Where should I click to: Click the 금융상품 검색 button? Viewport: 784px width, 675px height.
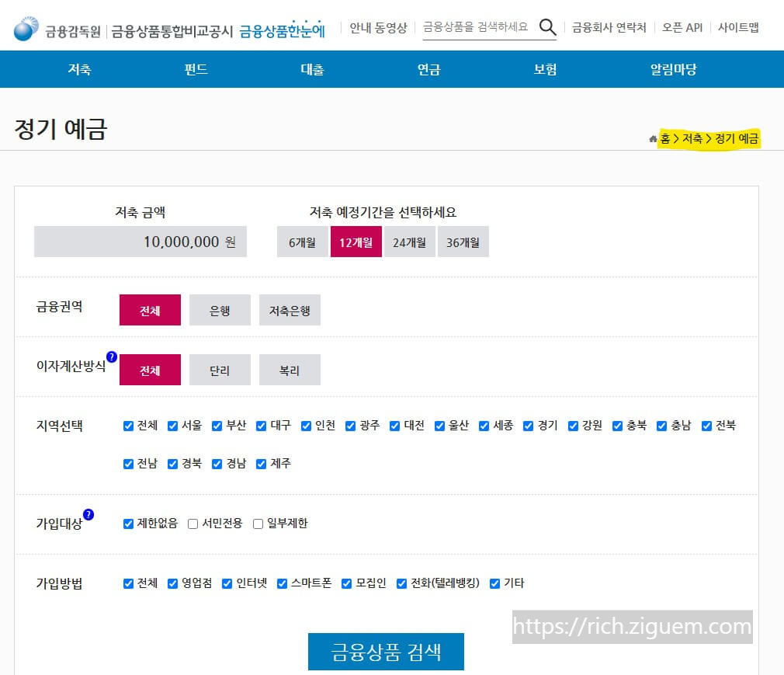[x=386, y=652]
